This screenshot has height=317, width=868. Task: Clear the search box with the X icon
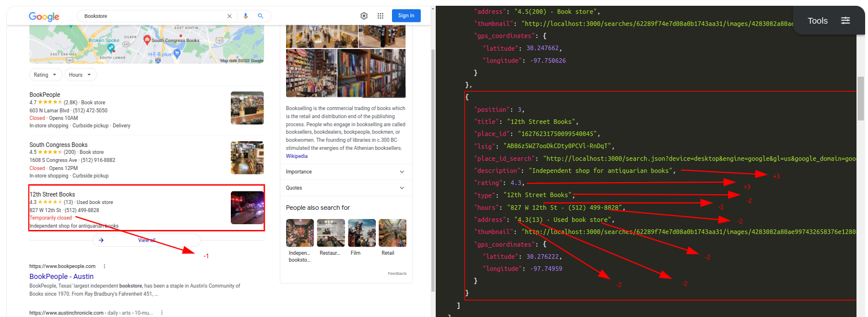tap(230, 16)
